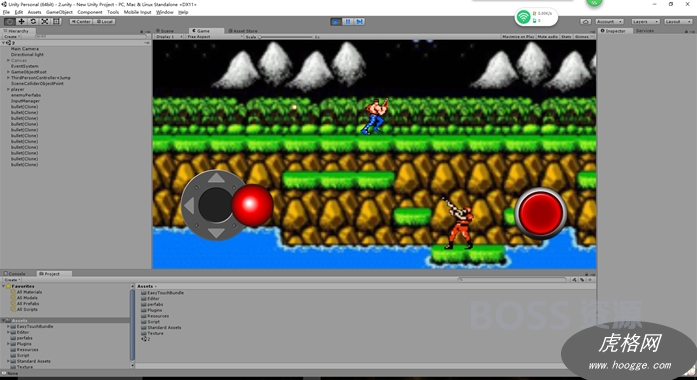697x380 pixels.
Task: Toggle the Inspector panel lock
Action: point(686,32)
